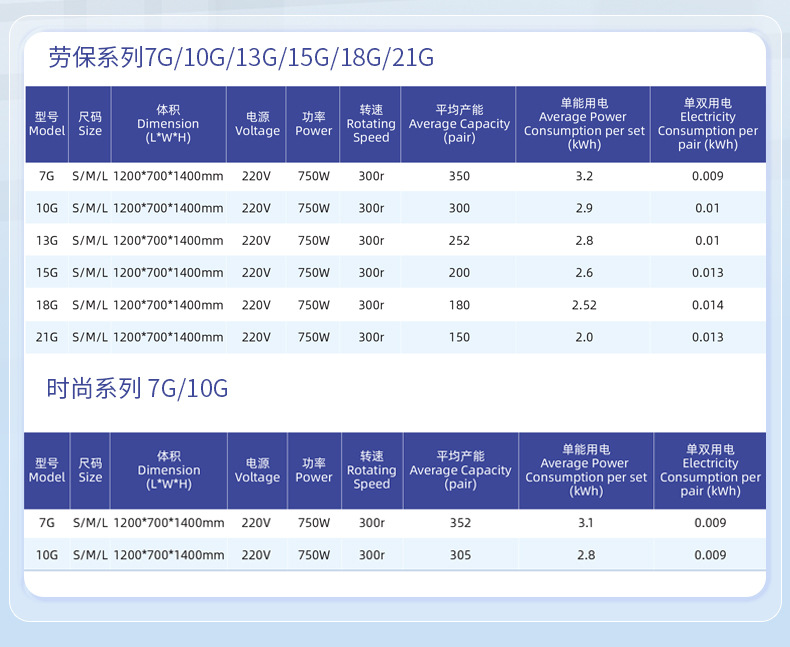This screenshot has width=790, height=647.
Task: Click the title 时尚系列 7G/10G
Action: tap(137, 389)
